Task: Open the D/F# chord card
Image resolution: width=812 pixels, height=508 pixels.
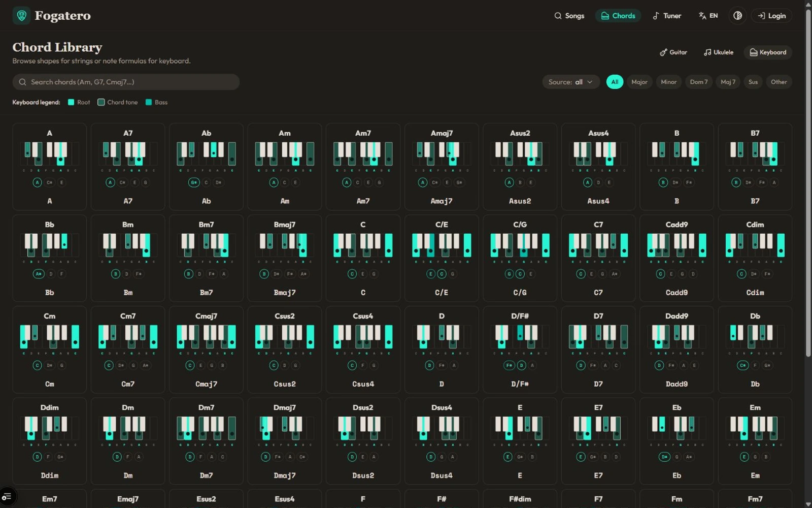Action: point(520,350)
